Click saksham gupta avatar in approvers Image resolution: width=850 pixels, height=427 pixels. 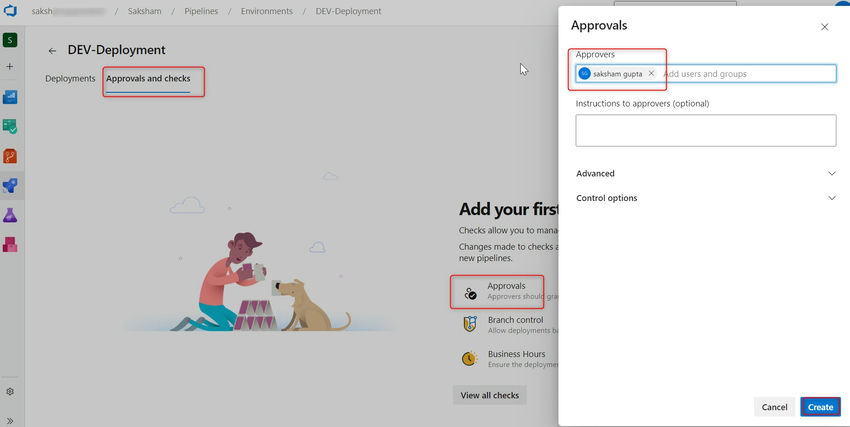click(584, 73)
